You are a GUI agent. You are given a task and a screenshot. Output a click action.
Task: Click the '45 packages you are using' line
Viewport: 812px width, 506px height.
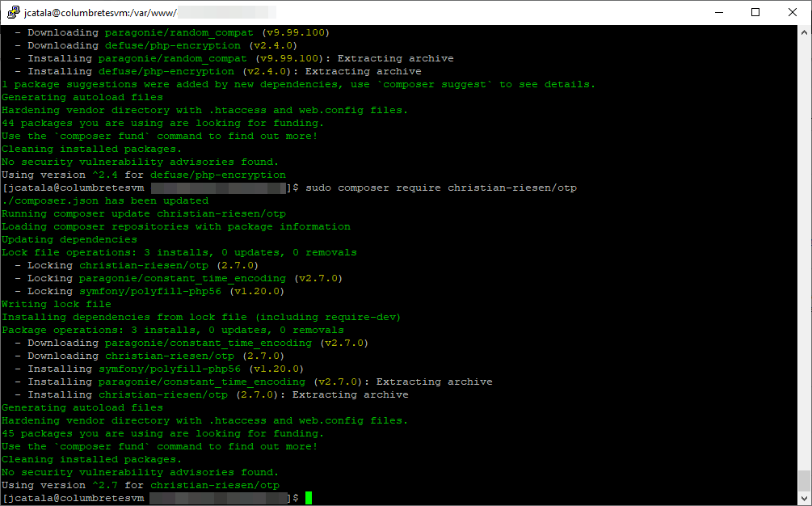(x=162, y=434)
